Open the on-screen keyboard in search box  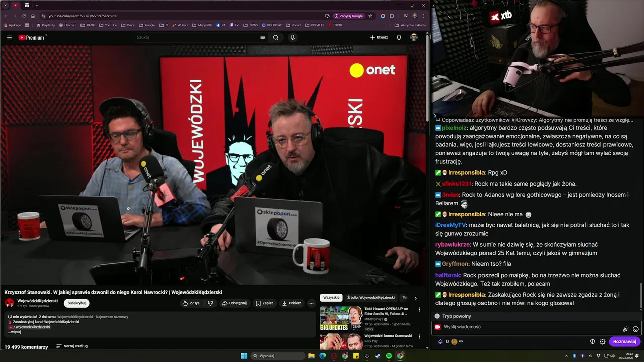[x=263, y=37]
